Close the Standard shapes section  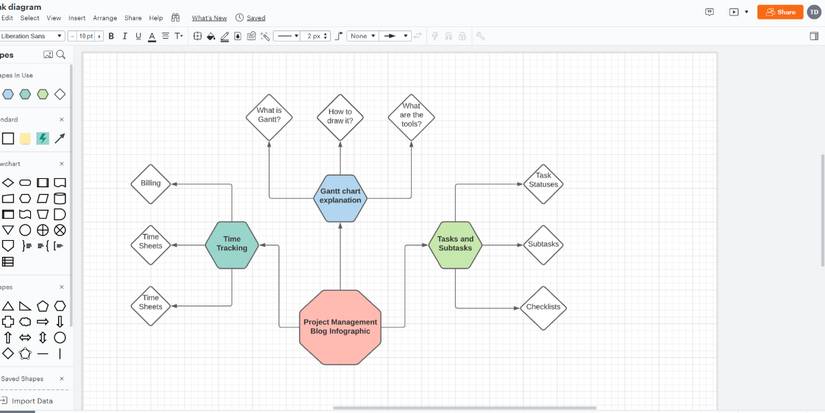tap(62, 120)
